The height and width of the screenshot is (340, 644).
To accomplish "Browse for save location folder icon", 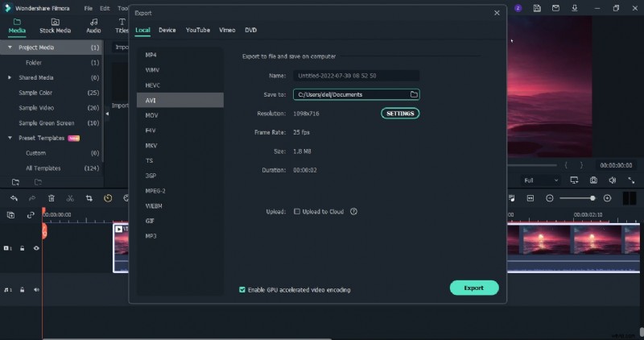I will click(414, 94).
